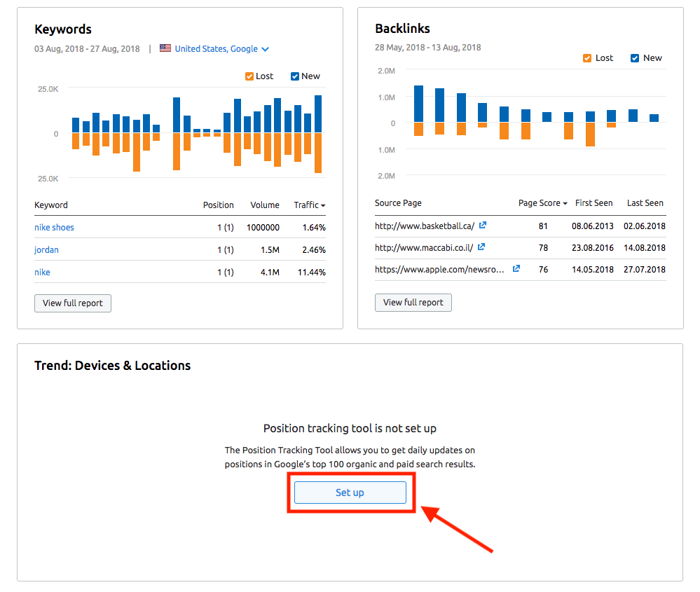
Task: Click the Volume column header
Action: coord(265,205)
